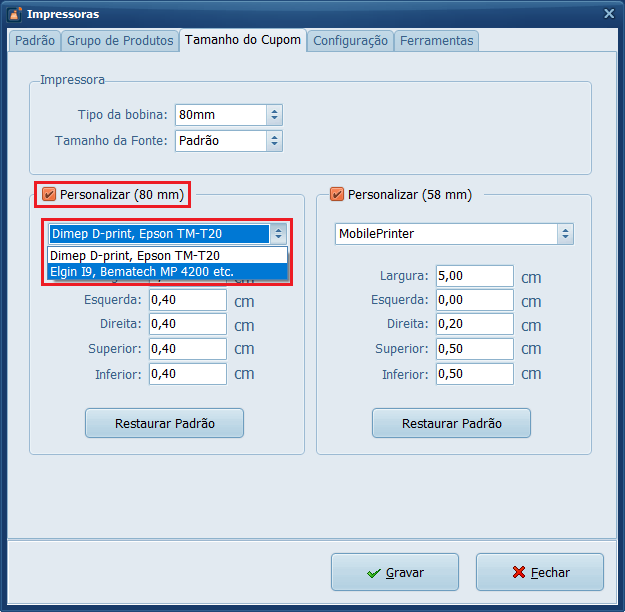Click the lock icon in title bar
This screenshot has height=612, width=625.
point(14,14)
